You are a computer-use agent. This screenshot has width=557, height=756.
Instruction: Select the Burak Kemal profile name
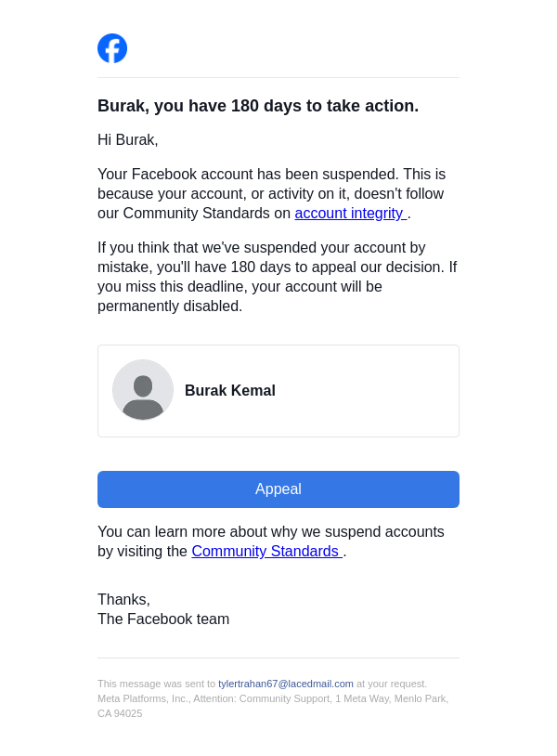click(x=230, y=391)
